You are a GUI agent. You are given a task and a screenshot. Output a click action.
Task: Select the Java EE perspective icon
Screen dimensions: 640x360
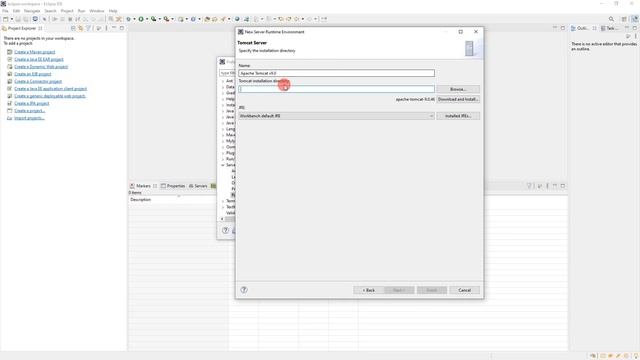pos(635,19)
